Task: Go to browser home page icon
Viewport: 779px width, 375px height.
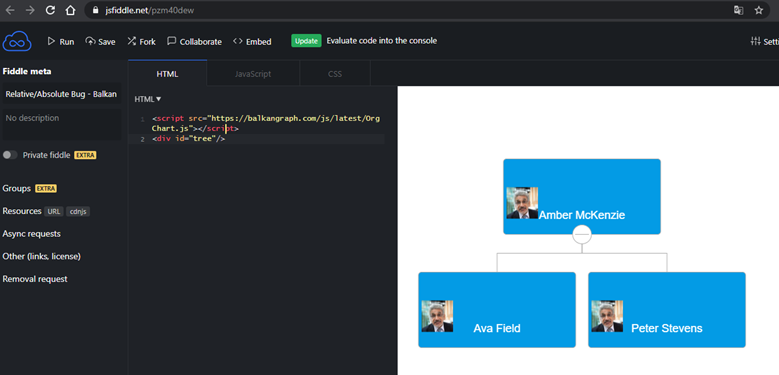Action: [x=71, y=10]
